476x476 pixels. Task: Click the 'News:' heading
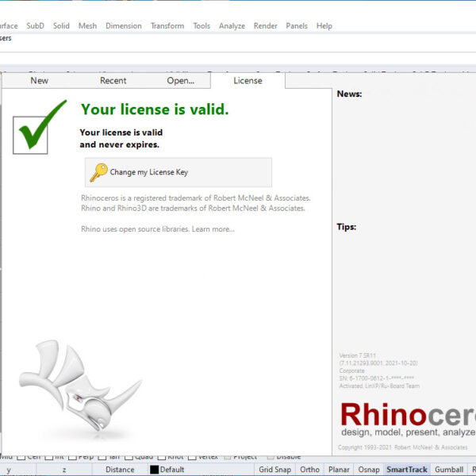(349, 94)
